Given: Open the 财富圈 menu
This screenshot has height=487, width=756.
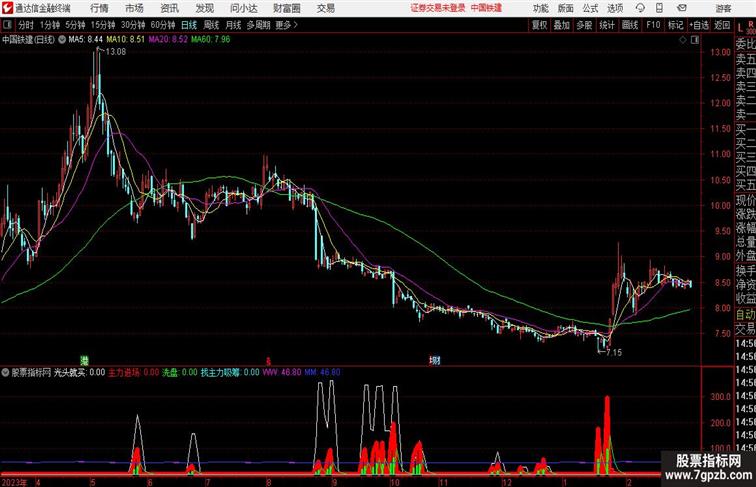Looking at the screenshot, I should [287, 8].
